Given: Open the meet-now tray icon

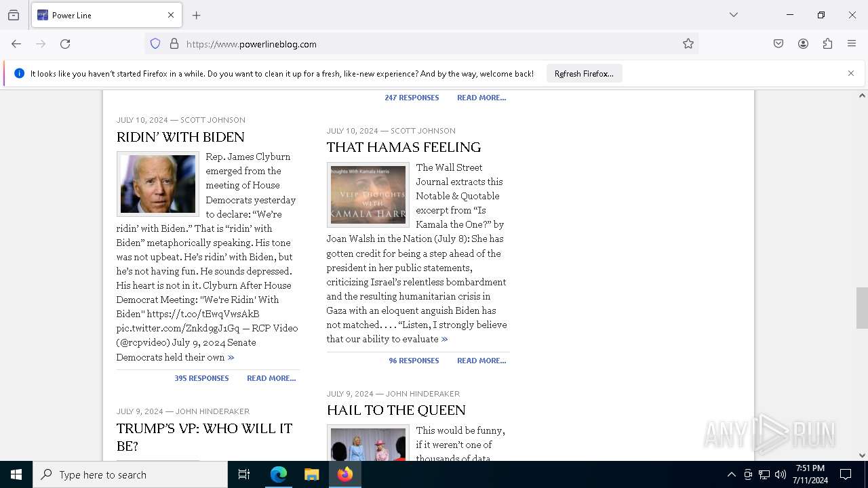Looking at the screenshot, I should pyautogui.click(x=748, y=474).
